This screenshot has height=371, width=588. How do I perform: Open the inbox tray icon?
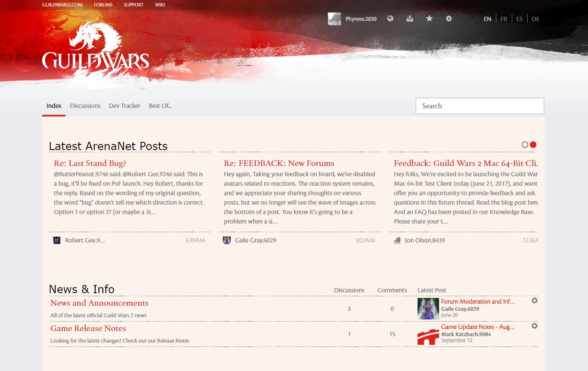[x=410, y=18]
